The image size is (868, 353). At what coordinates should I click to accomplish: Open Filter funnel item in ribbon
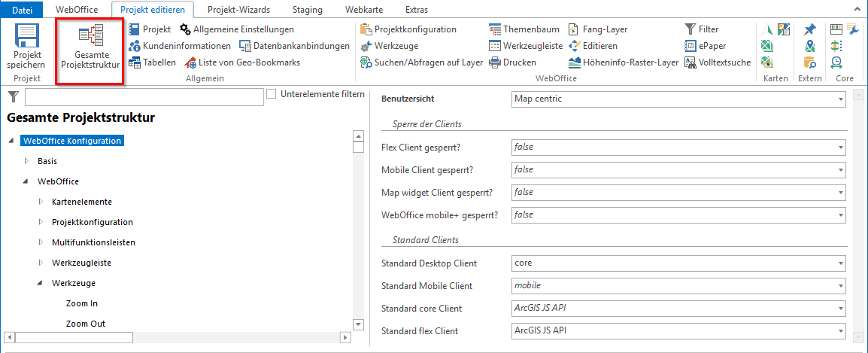702,29
